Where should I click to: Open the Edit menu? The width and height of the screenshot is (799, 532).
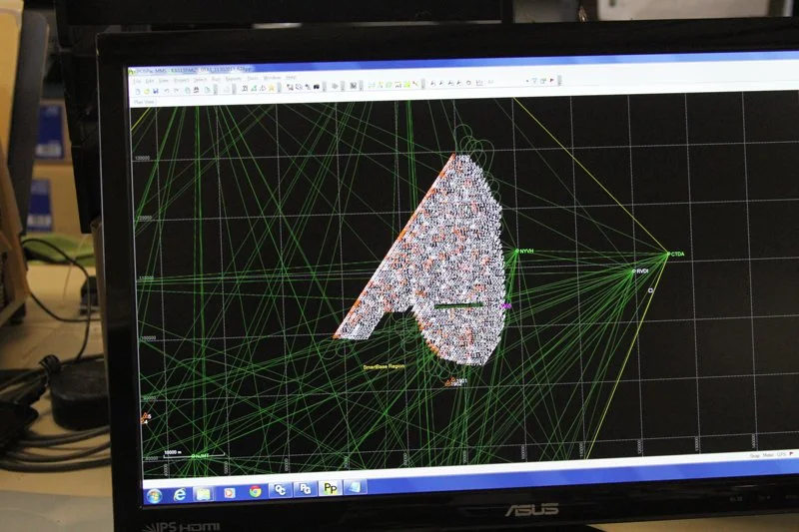(x=150, y=81)
